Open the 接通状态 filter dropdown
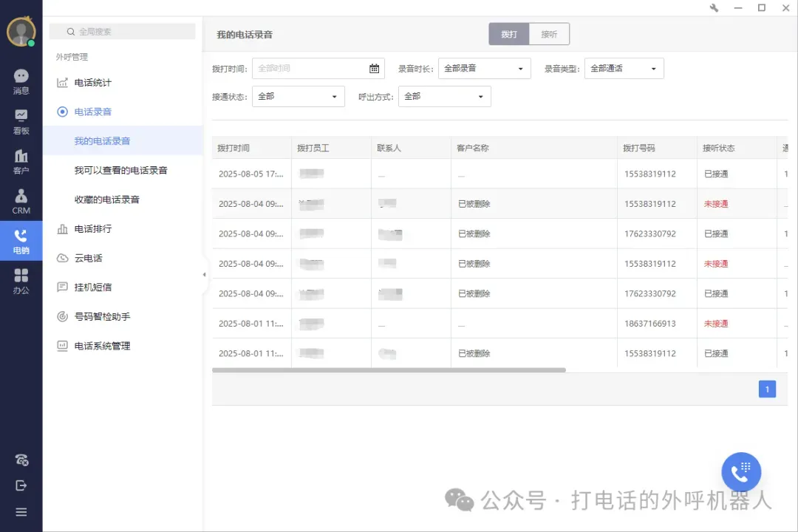Viewport: 798px width, 532px height. (x=298, y=96)
